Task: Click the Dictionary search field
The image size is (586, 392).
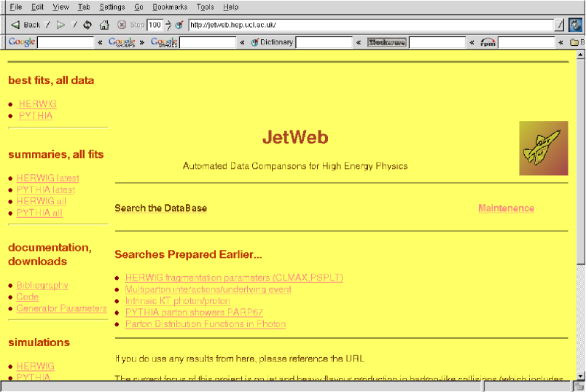Action: [324, 42]
